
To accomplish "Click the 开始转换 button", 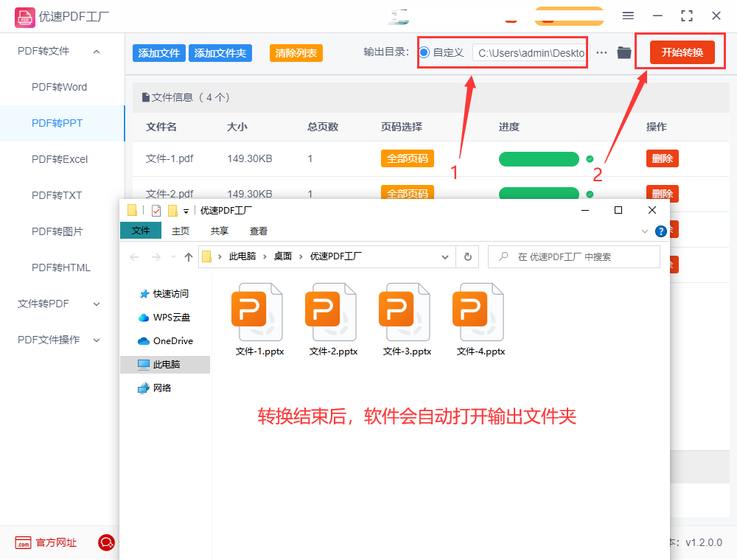I will pos(682,52).
